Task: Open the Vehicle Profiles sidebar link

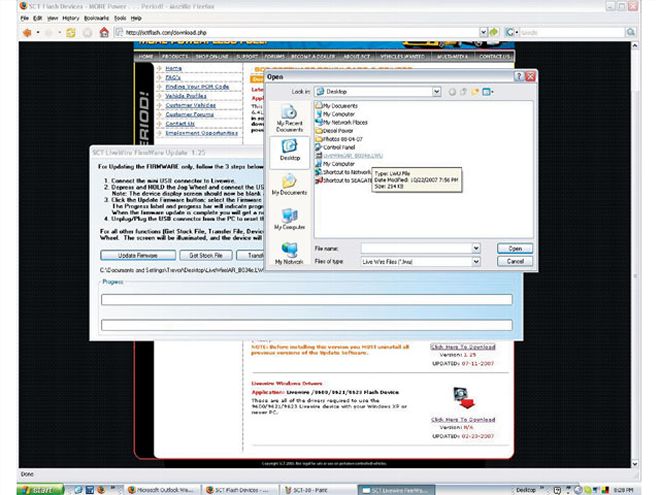Action: 186,96
